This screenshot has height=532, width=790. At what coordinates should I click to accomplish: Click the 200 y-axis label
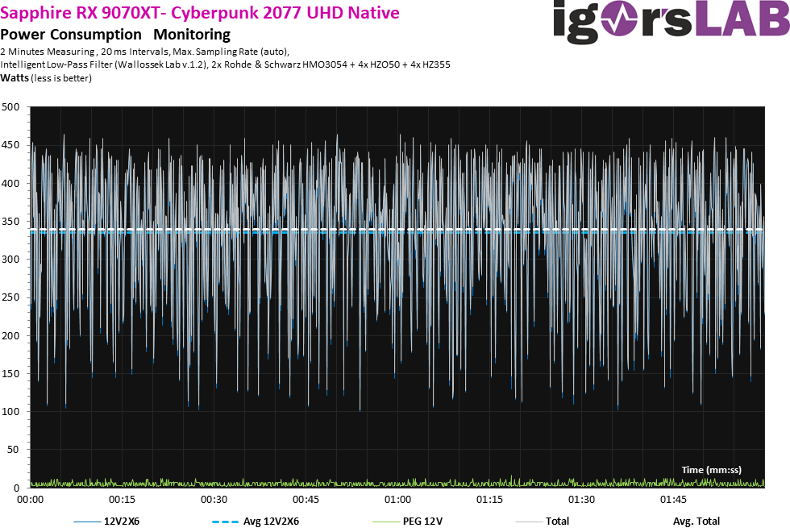pyautogui.click(x=10, y=335)
